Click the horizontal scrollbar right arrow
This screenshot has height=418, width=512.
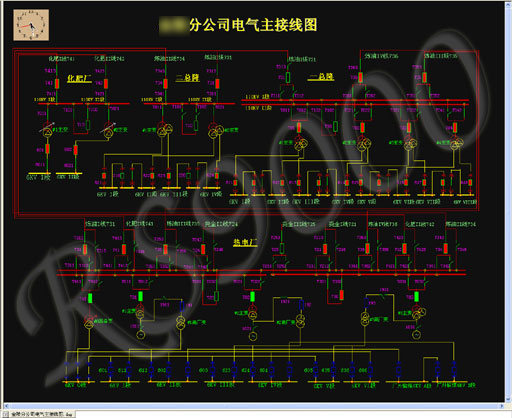point(502,406)
